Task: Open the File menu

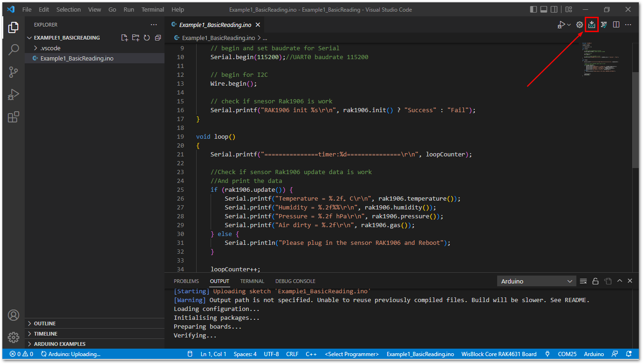Action: 27,9
